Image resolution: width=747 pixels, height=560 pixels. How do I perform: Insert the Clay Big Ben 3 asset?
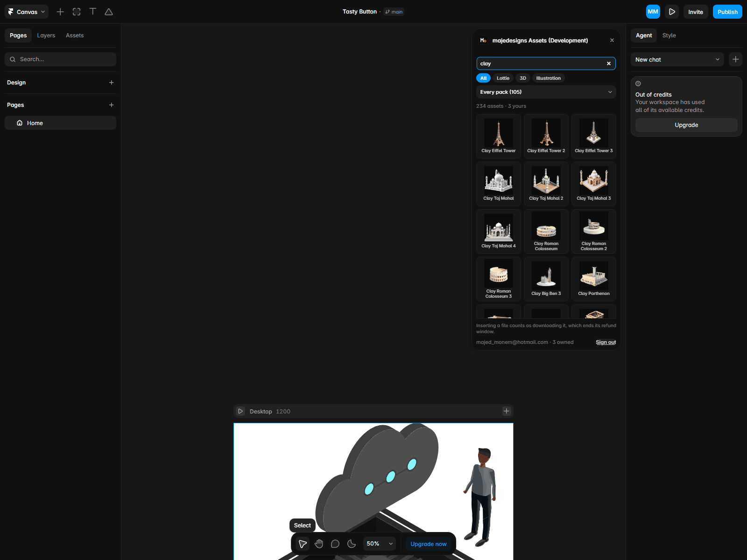546,279
